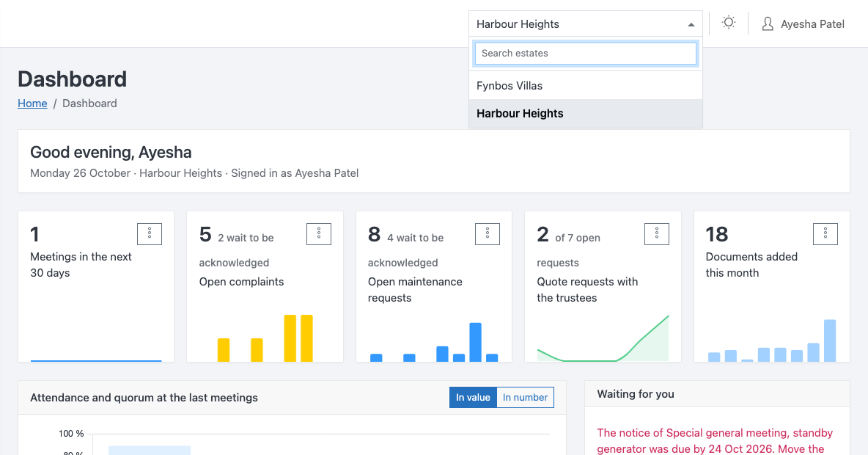The height and width of the screenshot is (455, 868).
Task: Open the user profile icon beside Ayesha Patel
Action: (768, 23)
